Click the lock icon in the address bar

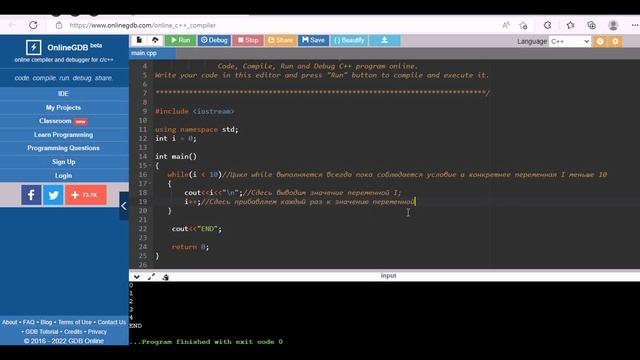[x=59, y=25]
